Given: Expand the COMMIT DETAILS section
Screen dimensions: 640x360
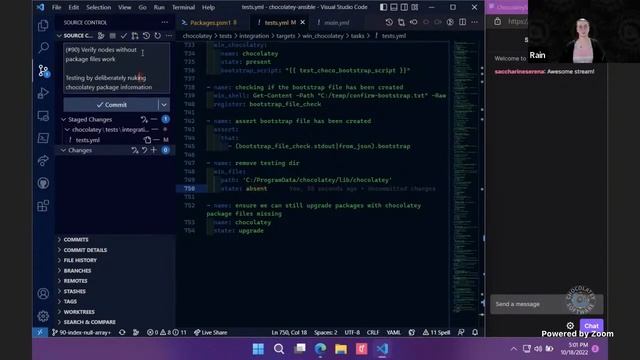Looking at the screenshot, I should click(x=85, y=250).
